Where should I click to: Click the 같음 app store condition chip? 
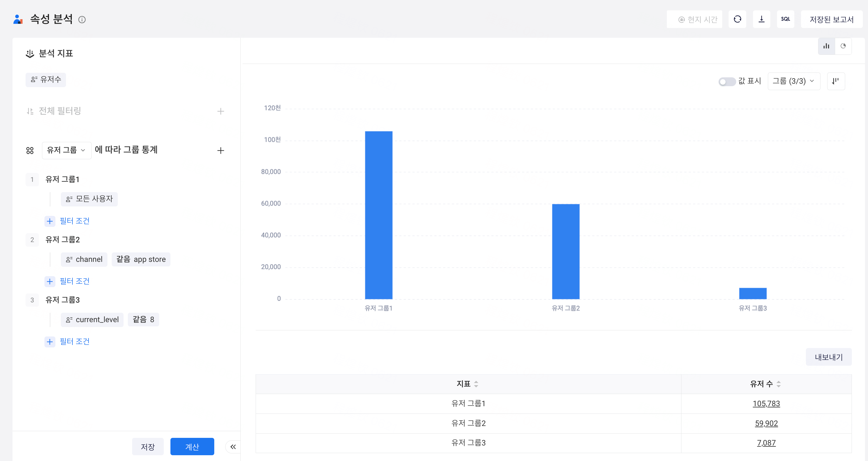pyautogui.click(x=141, y=259)
